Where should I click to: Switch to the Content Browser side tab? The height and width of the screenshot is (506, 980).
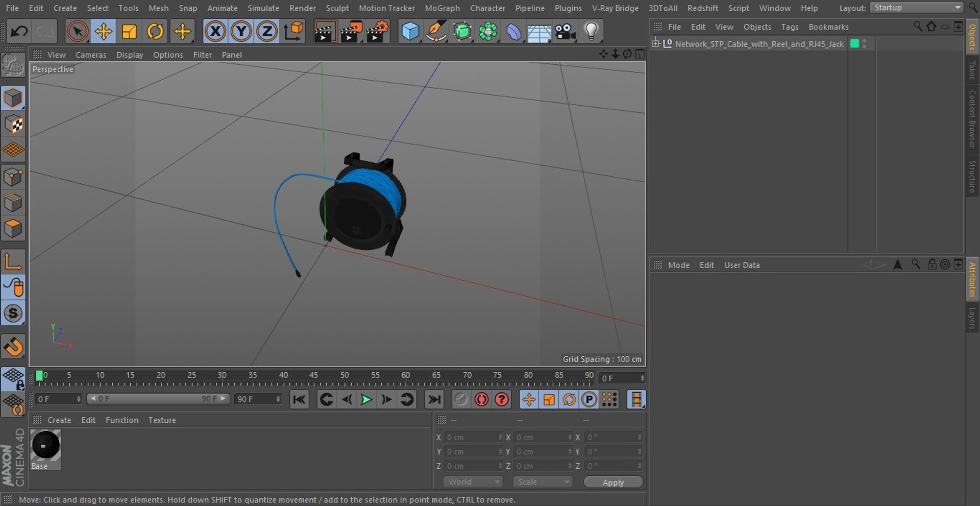972,118
